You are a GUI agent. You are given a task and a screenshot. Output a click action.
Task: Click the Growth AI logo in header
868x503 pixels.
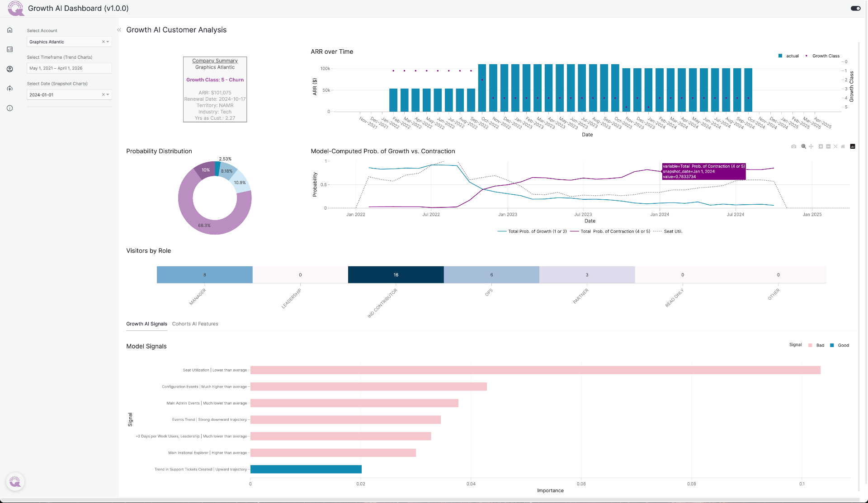pyautogui.click(x=16, y=8)
